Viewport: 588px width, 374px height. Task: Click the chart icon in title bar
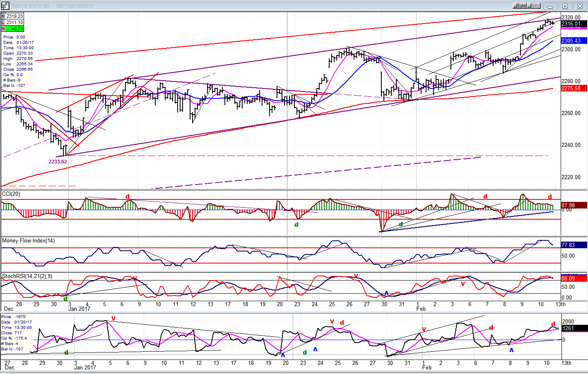(5, 6)
